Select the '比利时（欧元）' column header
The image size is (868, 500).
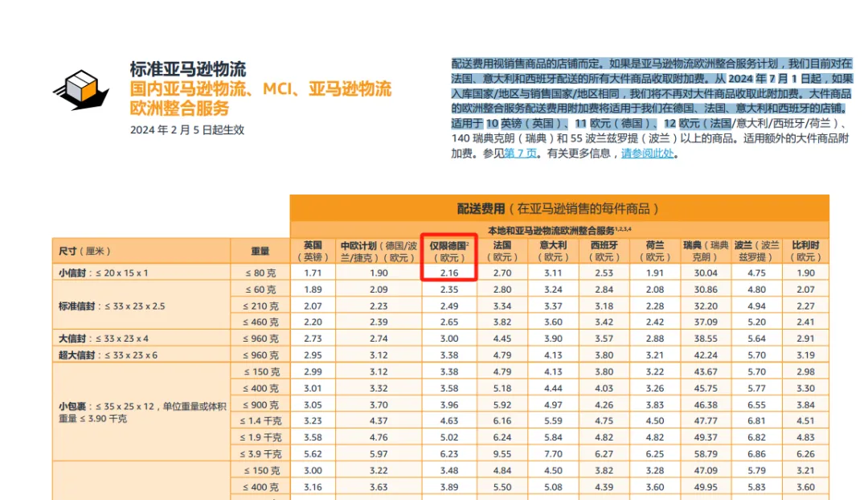click(806, 251)
